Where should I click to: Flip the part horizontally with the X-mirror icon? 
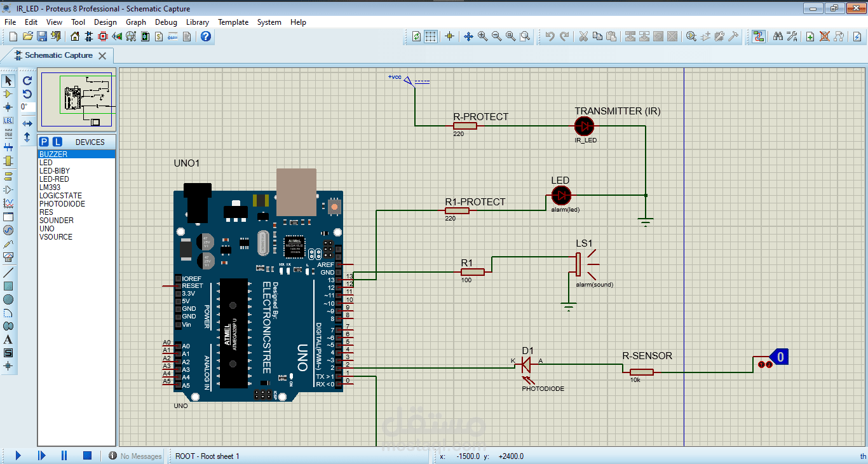[x=27, y=123]
